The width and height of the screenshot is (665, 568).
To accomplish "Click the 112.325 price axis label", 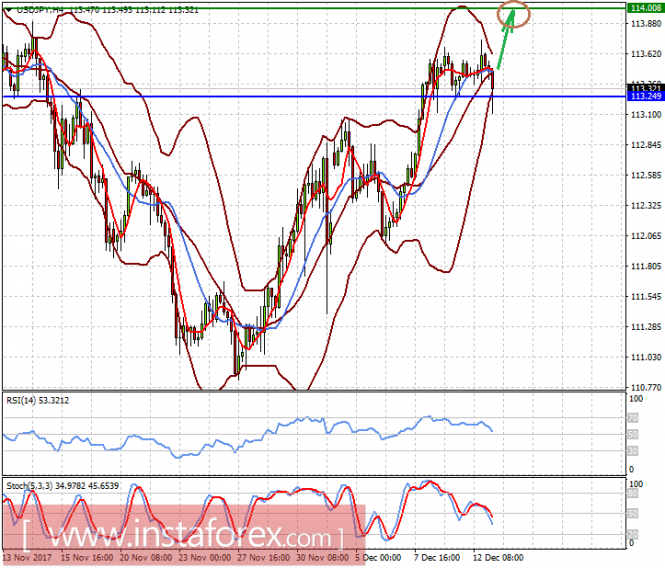I will [646, 206].
